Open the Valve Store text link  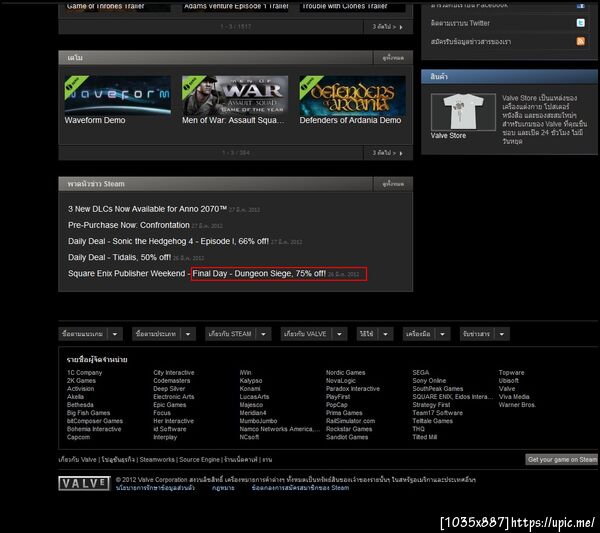pos(448,135)
